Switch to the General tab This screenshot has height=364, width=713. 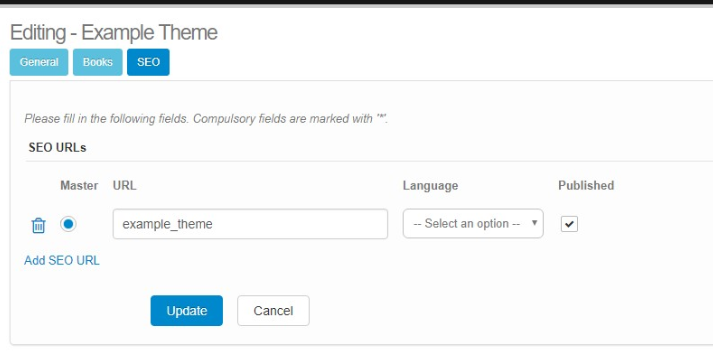[x=39, y=62]
